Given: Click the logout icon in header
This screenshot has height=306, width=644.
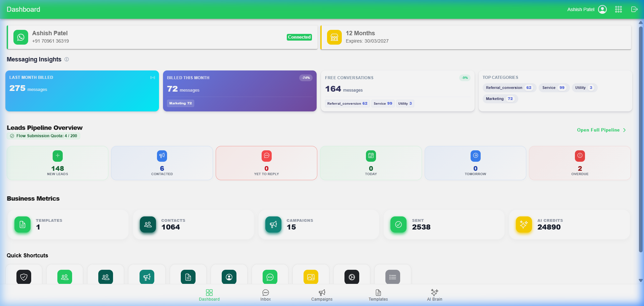Looking at the screenshot, I should tap(634, 9).
